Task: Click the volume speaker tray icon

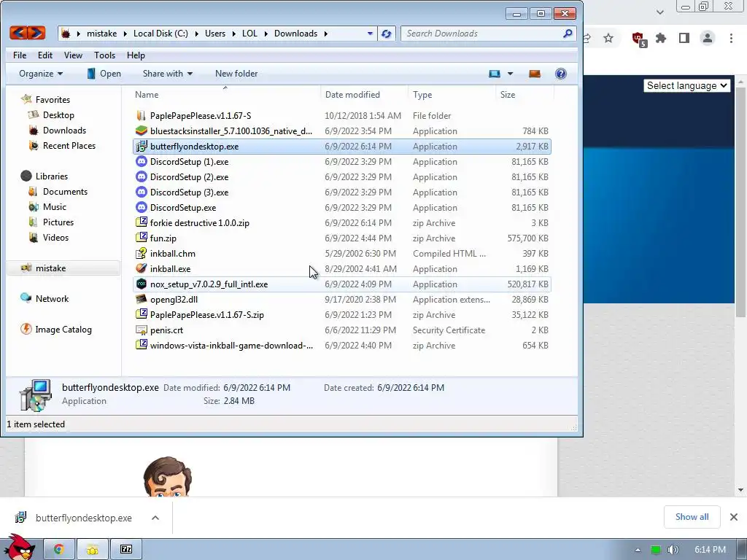Action: (x=673, y=550)
